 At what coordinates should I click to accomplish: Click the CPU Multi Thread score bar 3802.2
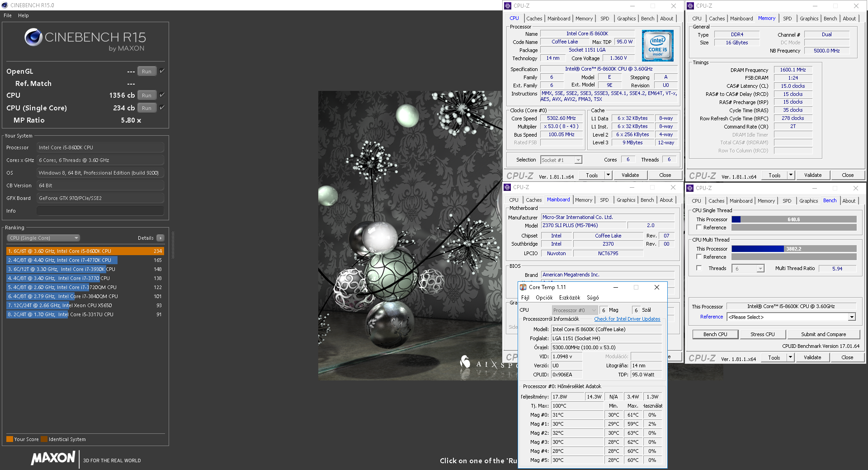[794, 249]
